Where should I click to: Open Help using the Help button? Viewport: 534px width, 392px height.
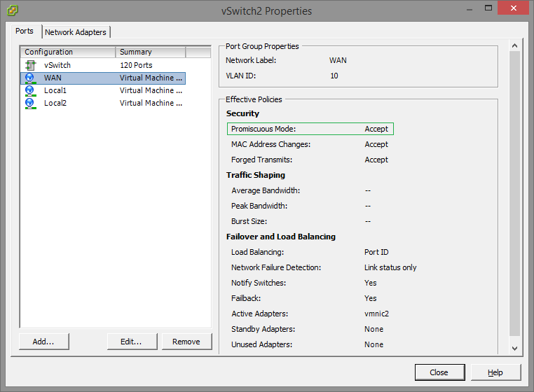[x=495, y=372]
